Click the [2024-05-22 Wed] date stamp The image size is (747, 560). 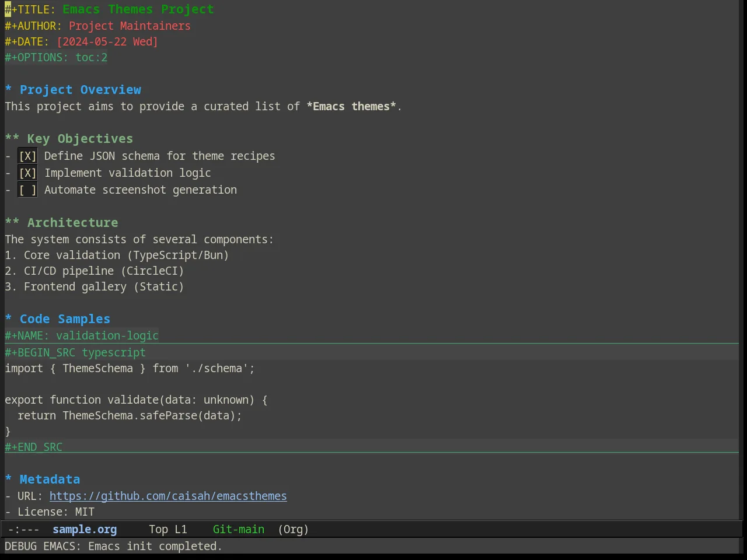107,41
